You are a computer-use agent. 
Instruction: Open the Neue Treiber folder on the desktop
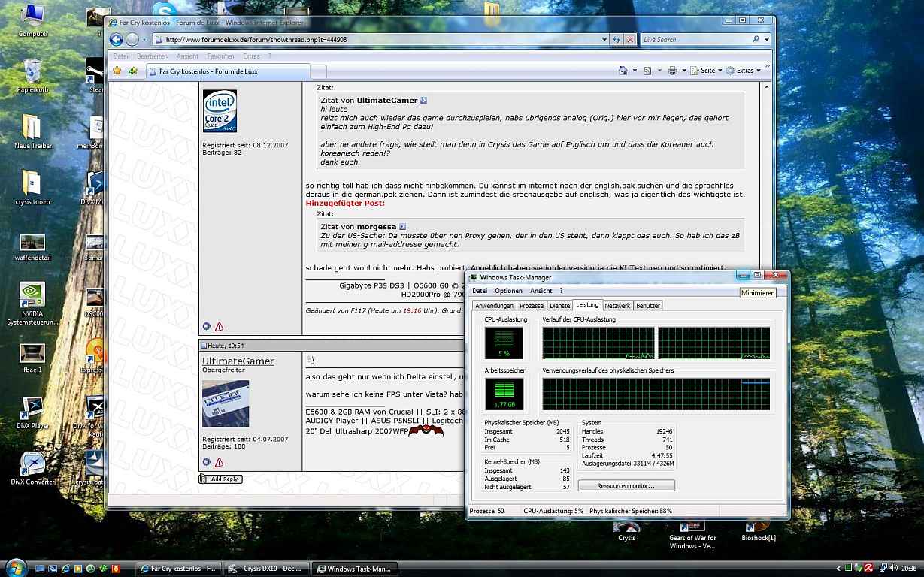click(32, 132)
